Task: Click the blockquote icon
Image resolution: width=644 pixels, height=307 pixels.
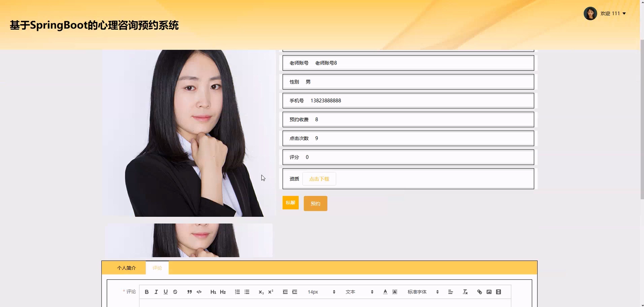Action: coord(190,292)
